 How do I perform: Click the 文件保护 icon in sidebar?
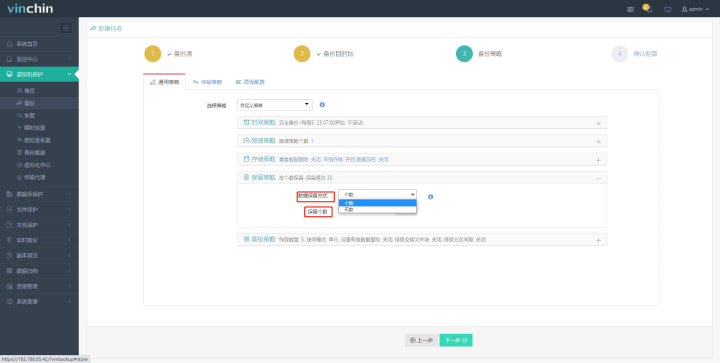point(10,210)
